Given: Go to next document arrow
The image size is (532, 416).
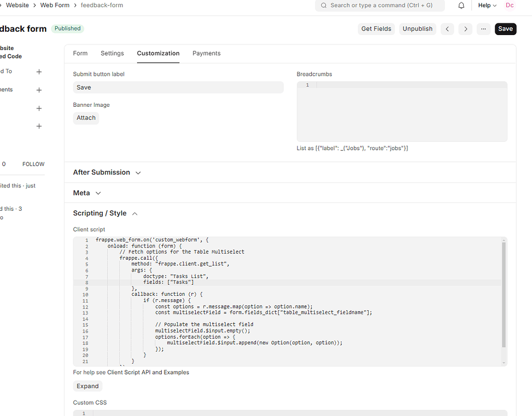Looking at the screenshot, I should [x=465, y=29].
